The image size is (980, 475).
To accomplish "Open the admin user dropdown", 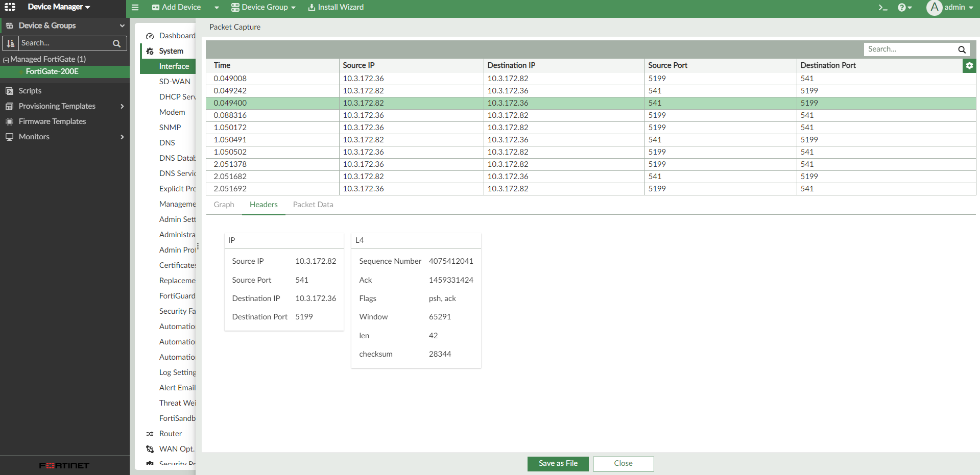I will pyautogui.click(x=950, y=7).
